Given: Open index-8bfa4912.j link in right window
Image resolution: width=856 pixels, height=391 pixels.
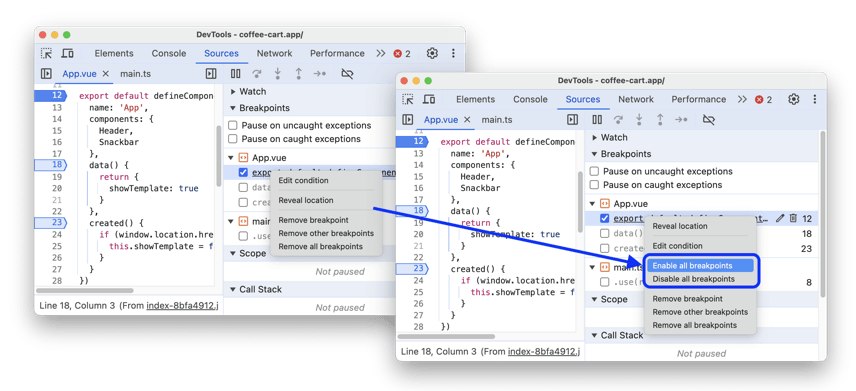Looking at the screenshot, I should (544, 352).
